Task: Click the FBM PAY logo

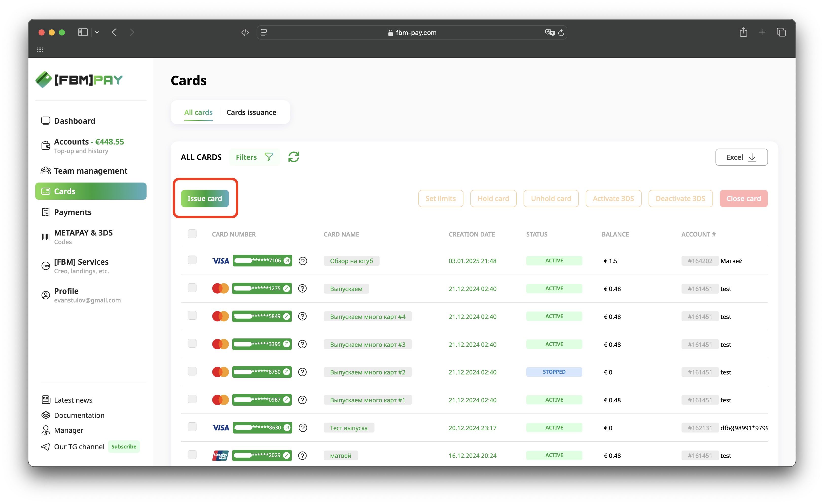Action: coord(79,80)
